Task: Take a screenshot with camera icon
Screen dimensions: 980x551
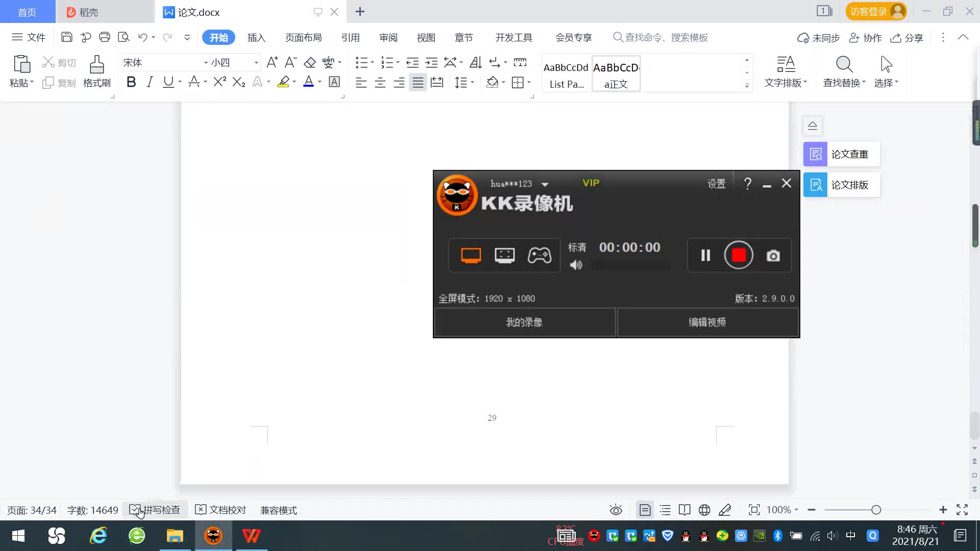Action: (773, 256)
